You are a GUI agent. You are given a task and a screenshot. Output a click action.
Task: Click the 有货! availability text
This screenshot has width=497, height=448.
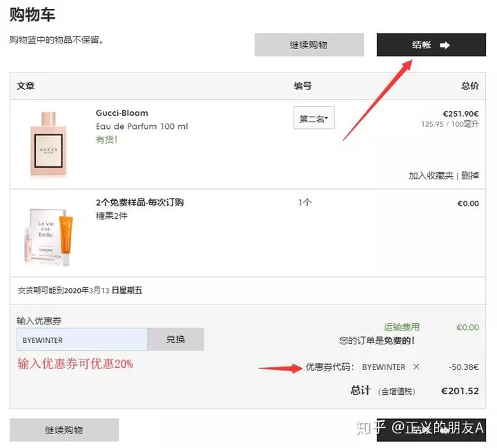click(107, 139)
